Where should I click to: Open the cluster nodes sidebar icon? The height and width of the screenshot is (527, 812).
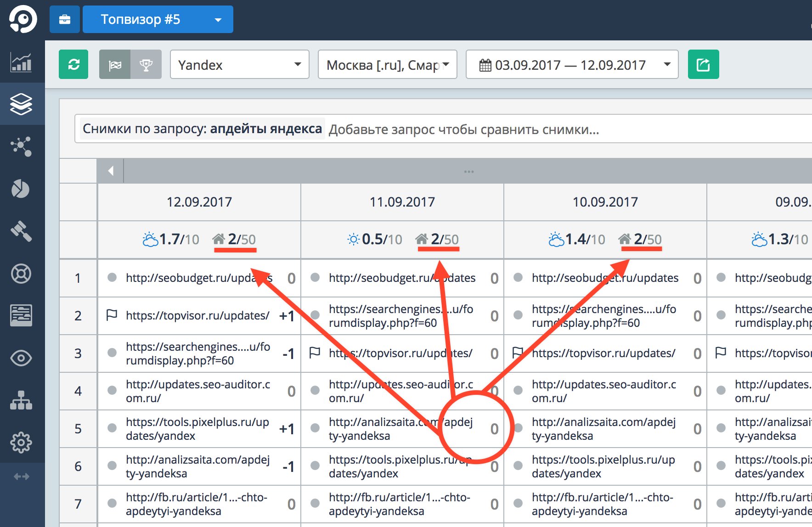pyautogui.click(x=21, y=146)
